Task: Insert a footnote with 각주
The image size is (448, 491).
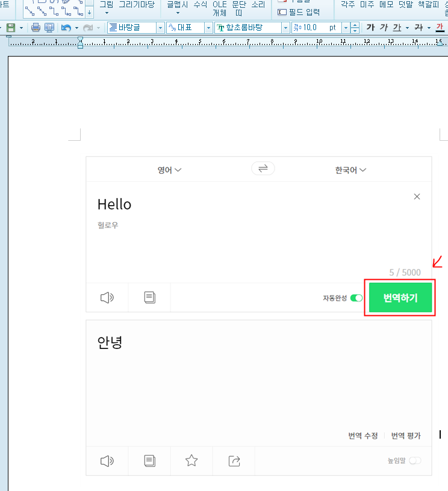Action: pyautogui.click(x=348, y=5)
